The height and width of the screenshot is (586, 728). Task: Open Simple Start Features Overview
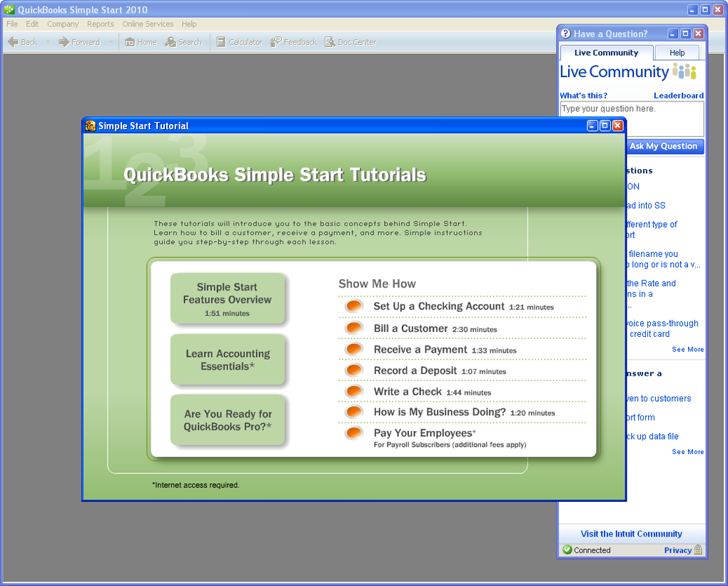pos(228,299)
